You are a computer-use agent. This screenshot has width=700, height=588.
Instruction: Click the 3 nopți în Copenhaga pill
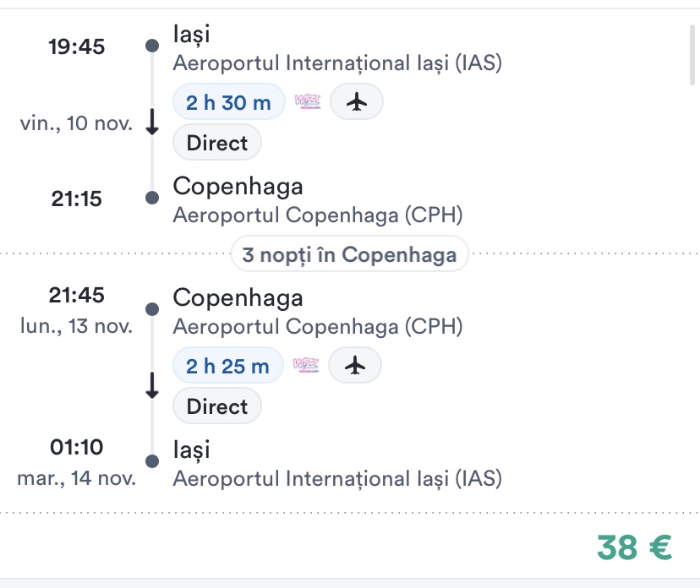(349, 254)
